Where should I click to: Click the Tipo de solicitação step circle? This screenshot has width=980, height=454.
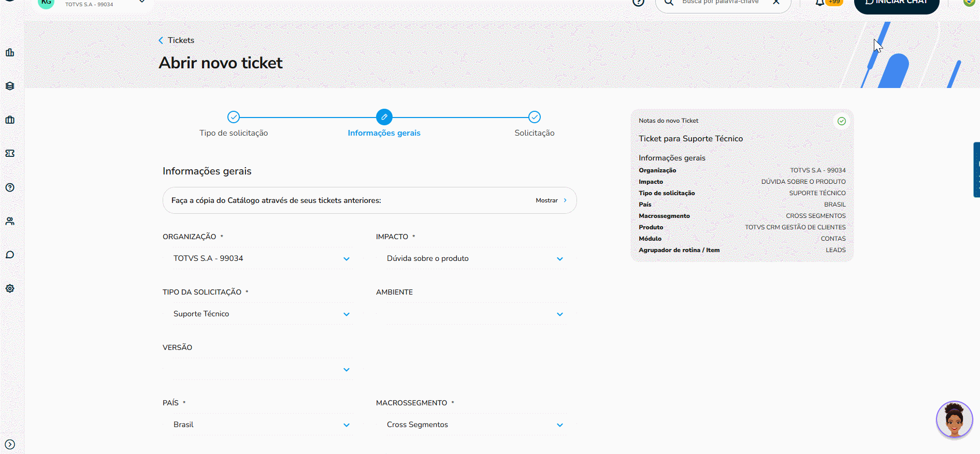tap(234, 117)
